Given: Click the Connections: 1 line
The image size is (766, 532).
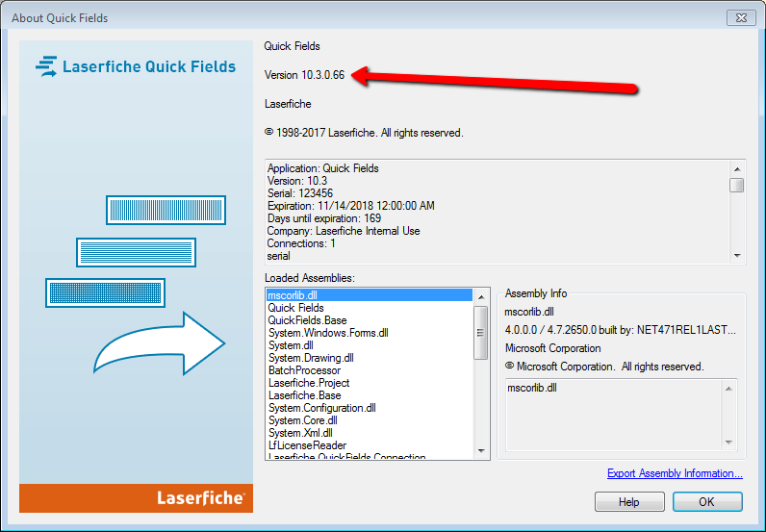Looking at the screenshot, I should click(301, 243).
